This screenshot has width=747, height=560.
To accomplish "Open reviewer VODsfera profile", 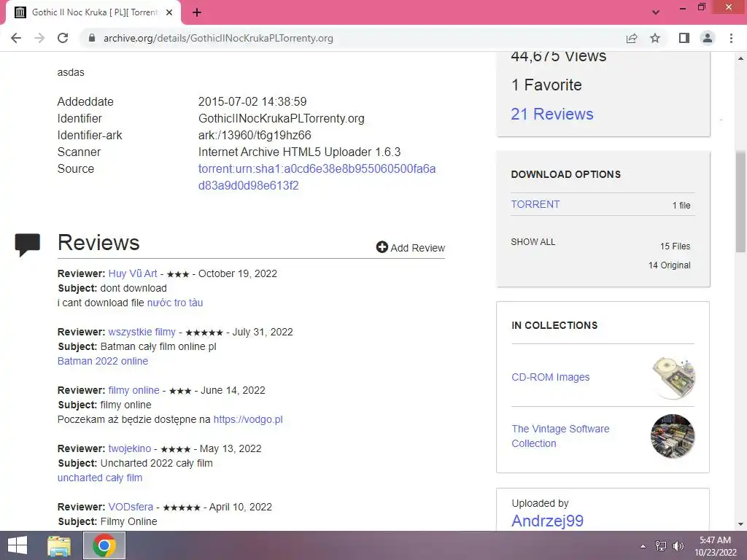I will point(131,507).
